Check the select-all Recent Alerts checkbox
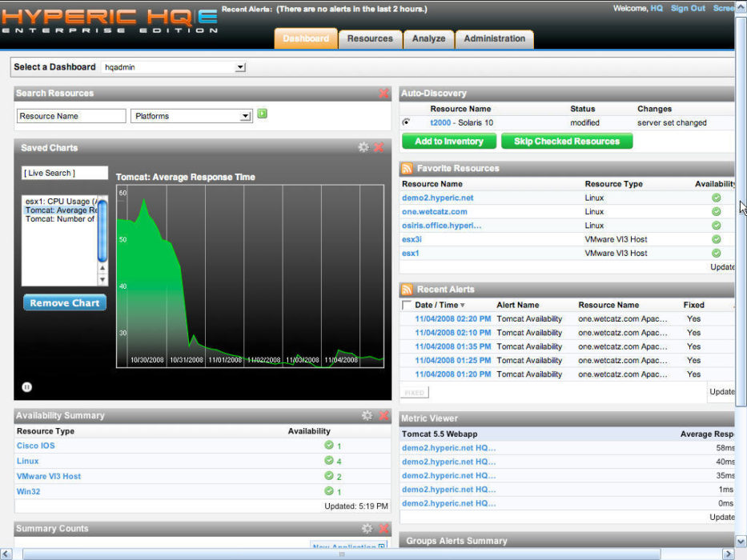Viewport: 747px width, 560px height. pyautogui.click(x=407, y=305)
